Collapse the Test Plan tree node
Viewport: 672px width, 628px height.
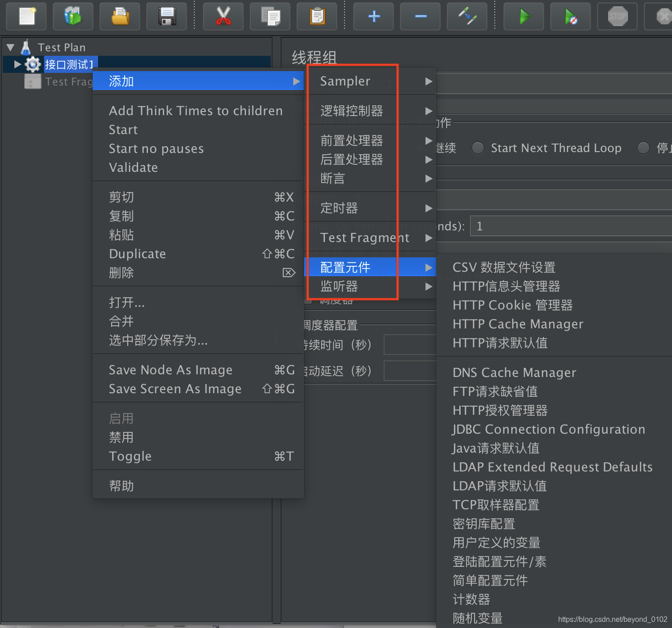[10, 47]
